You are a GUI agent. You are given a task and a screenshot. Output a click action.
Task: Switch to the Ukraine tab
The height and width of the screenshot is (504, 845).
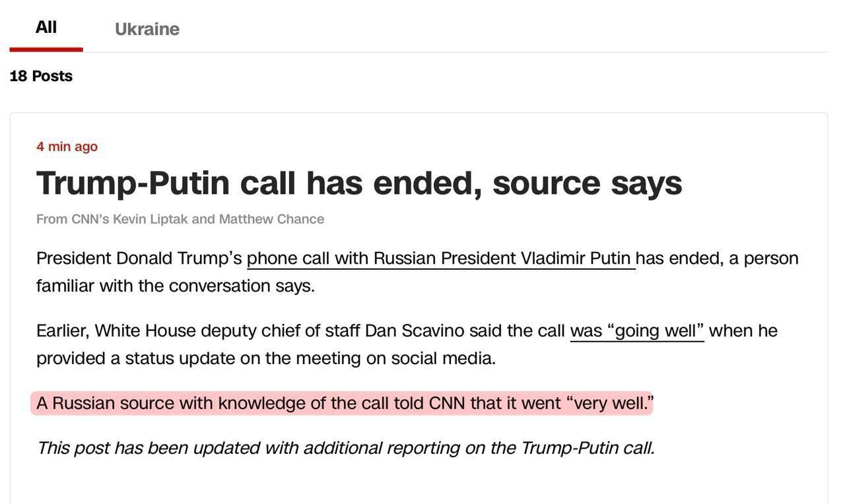click(147, 29)
